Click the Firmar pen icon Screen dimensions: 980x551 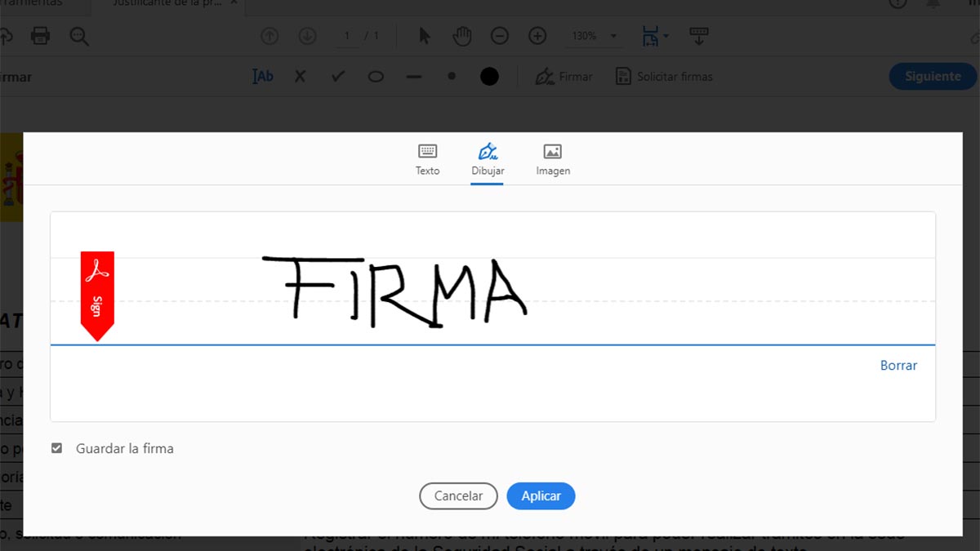tap(545, 77)
